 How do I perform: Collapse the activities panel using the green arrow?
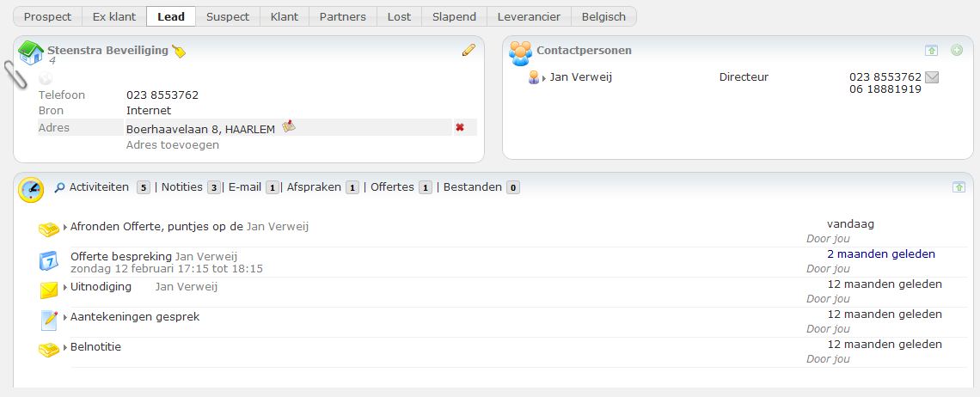[x=959, y=187]
